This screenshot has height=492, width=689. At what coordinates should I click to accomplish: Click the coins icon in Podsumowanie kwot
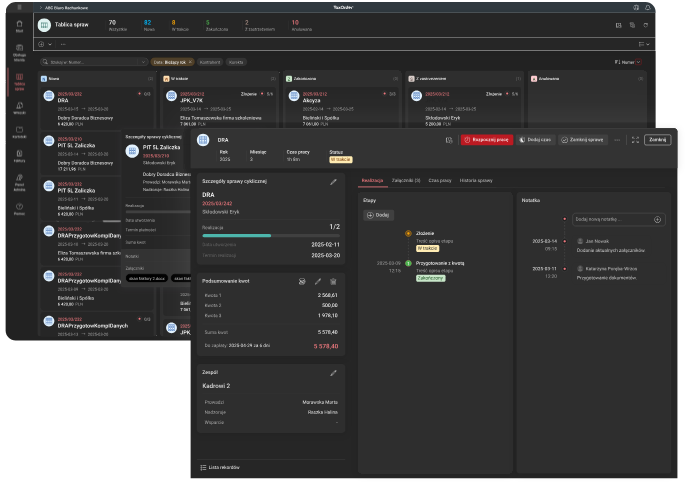[x=303, y=283]
